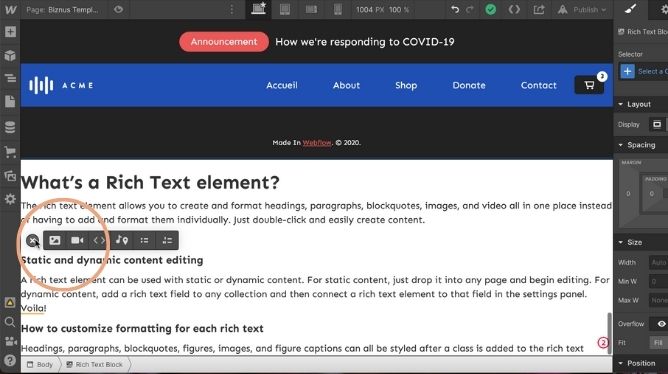
Task: Set overflow to visible eye icon
Action: 661,324
